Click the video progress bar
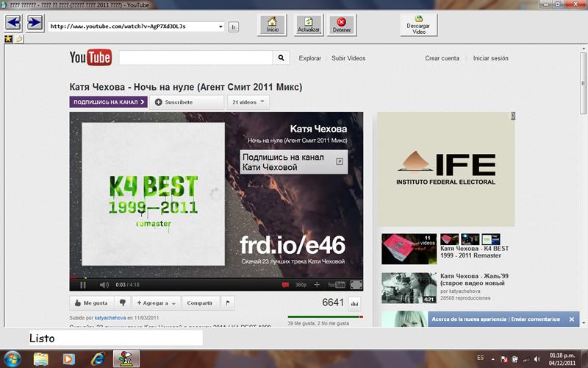The height and width of the screenshot is (368, 588). point(216,278)
